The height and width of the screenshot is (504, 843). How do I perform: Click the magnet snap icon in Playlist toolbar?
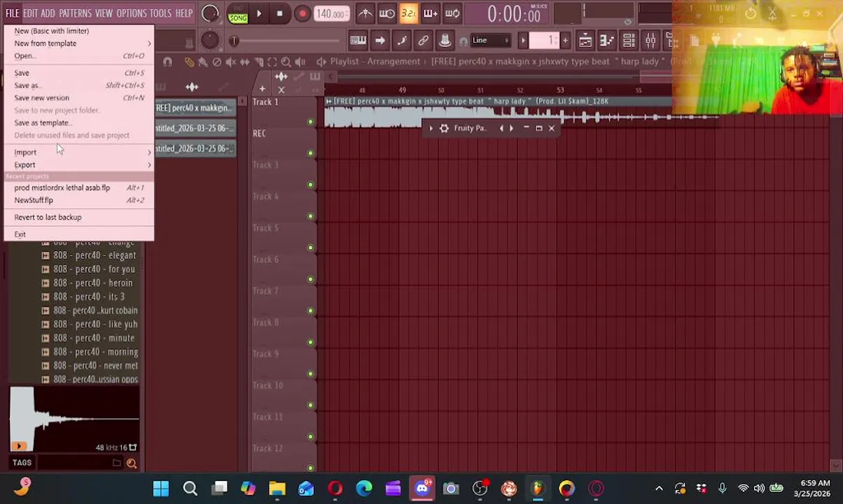click(x=167, y=62)
